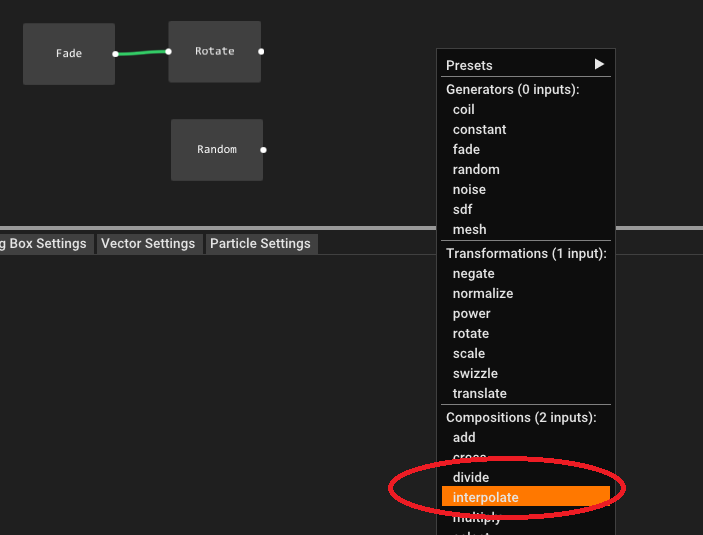Click Compositions (2 inputs) header
This screenshot has width=703, height=535.
click(521, 418)
